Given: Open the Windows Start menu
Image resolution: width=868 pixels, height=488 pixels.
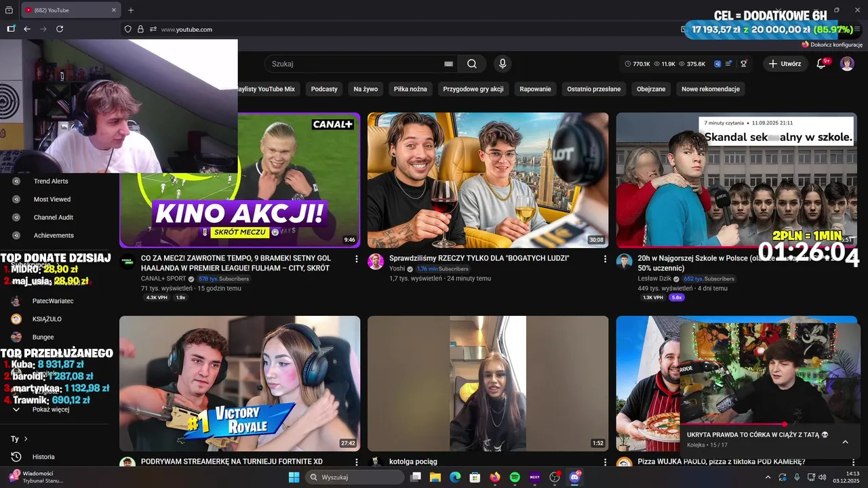Looking at the screenshot, I should (x=294, y=477).
